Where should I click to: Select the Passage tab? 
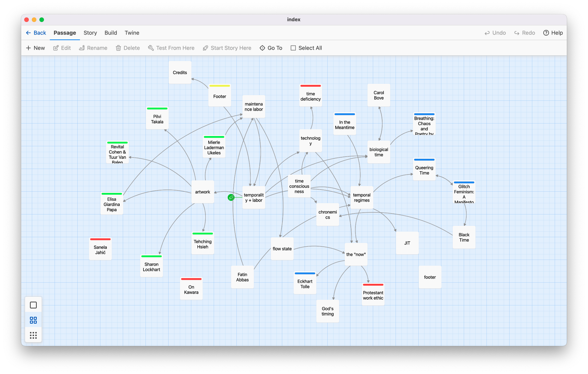tap(65, 33)
